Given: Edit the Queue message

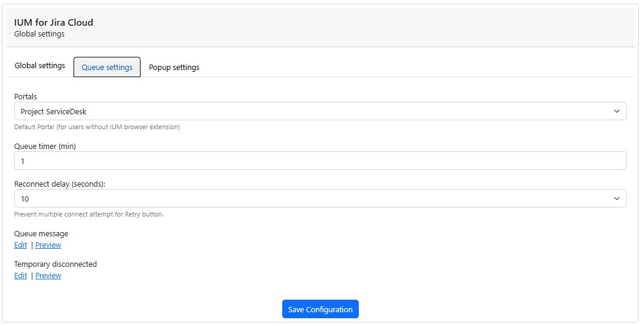Looking at the screenshot, I should [20, 245].
